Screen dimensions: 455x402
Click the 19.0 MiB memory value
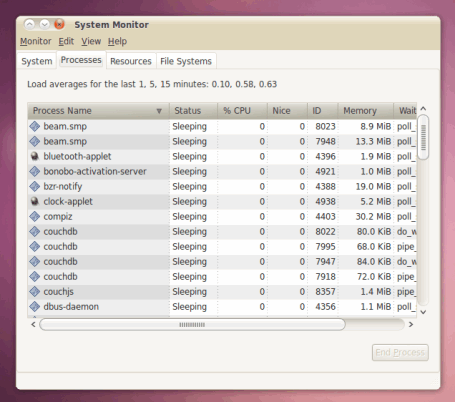pyautogui.click(x=373, y=186)
